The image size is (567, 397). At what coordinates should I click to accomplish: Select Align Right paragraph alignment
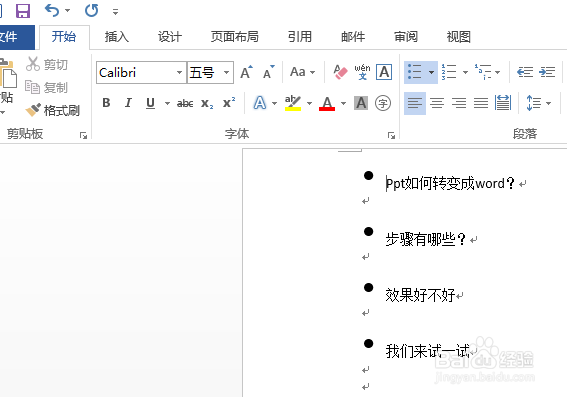[459, 103]
